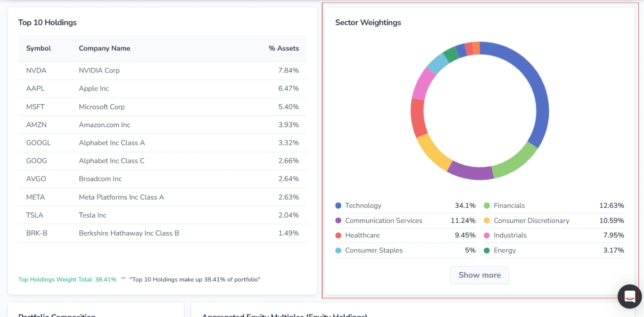Click the Financials green legend dot

(x=487, y=205)
